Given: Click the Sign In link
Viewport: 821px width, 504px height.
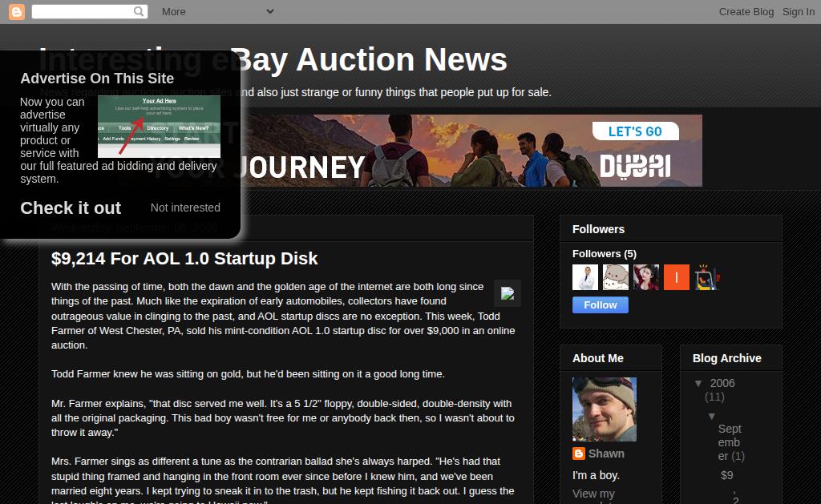Looking at the screenshot, I should (798, 11).
